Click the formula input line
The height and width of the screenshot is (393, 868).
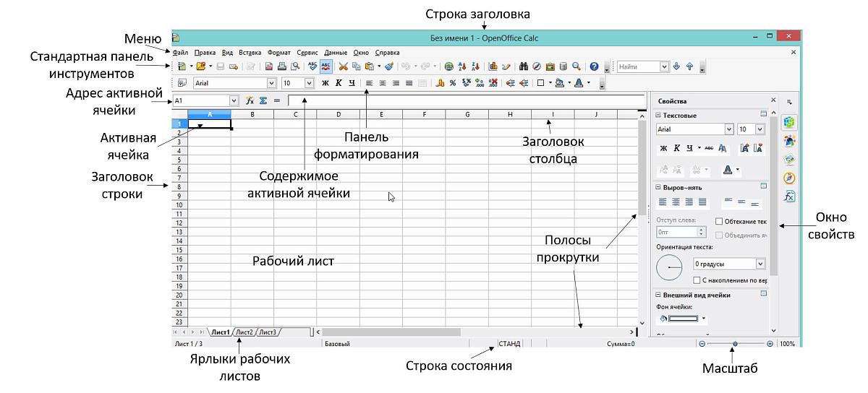point(467,101)
